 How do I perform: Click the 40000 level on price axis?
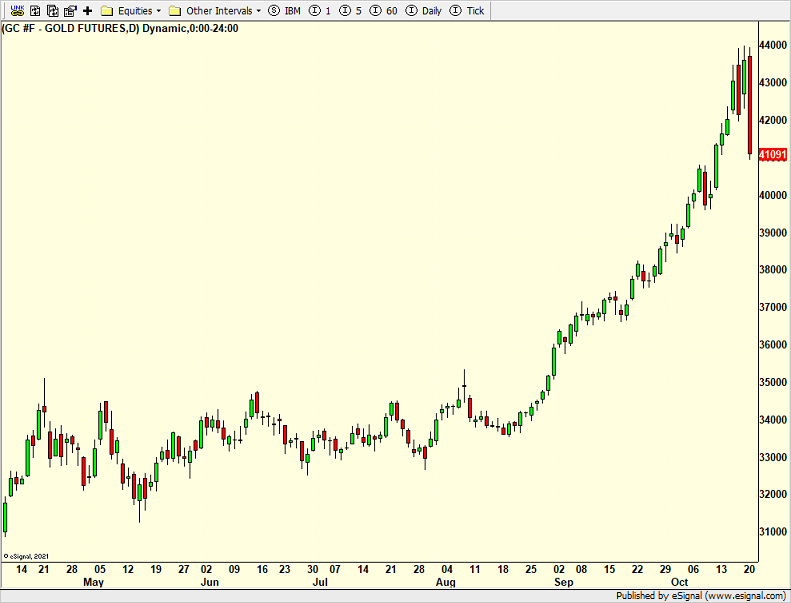click(x=773, y=195)
